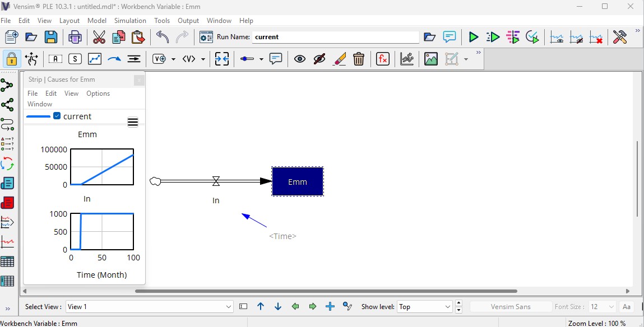644x327 pixels.
Task: Open the Layout menu
Action: (70, 21)
